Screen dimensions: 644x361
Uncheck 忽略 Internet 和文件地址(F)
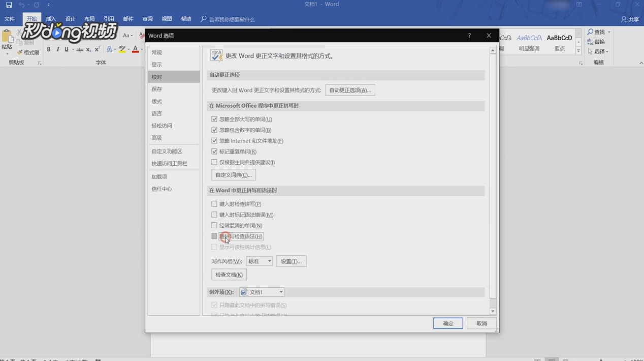pyautogui.click(x=214, y=140)
